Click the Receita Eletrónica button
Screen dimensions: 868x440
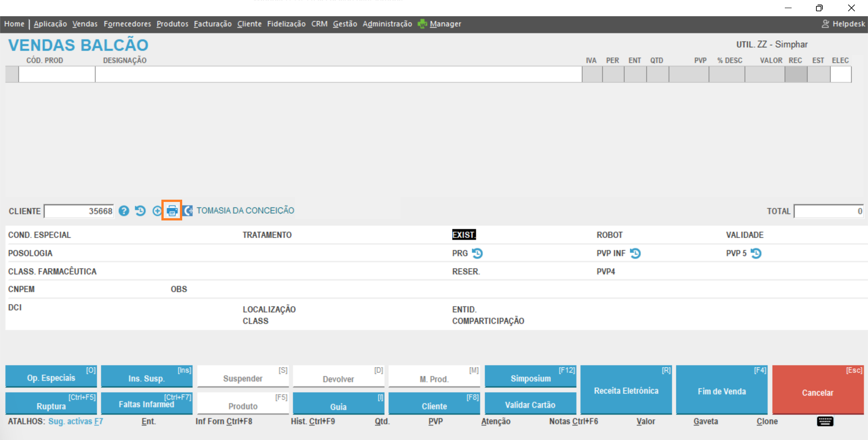pyautogui.click(x=626, y=390)
